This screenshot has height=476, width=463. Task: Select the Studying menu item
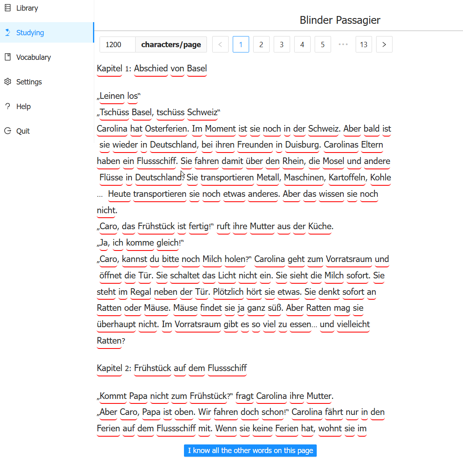47,32
